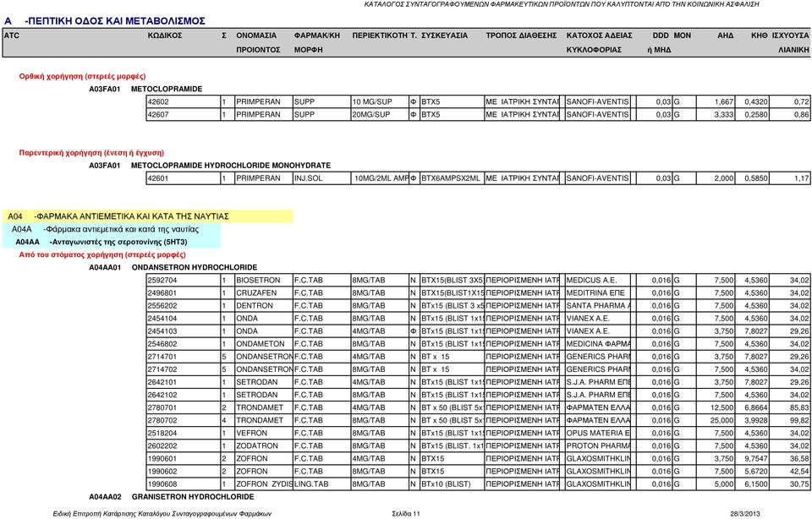Viewport: 812px width, 519px height.
Task: Click the MEDICUS A.E. license holder cell
Action: 598,280
